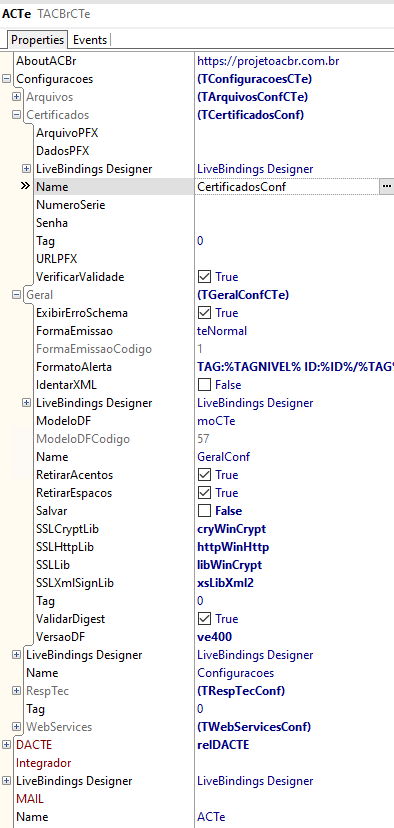This screenshot has width=394, height=828.
Task: Click the (TWebServicesConf) value
Action: tap(254, 727)
